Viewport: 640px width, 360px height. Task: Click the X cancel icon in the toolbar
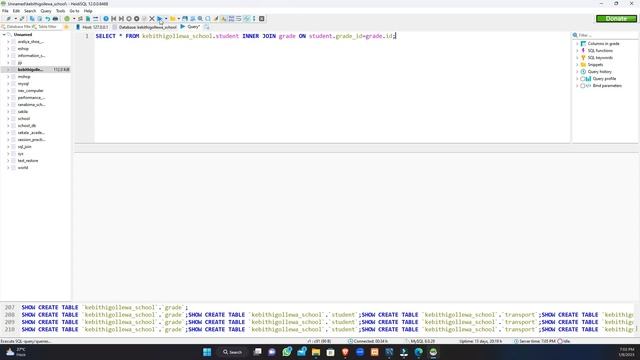(x=151, y=19)
